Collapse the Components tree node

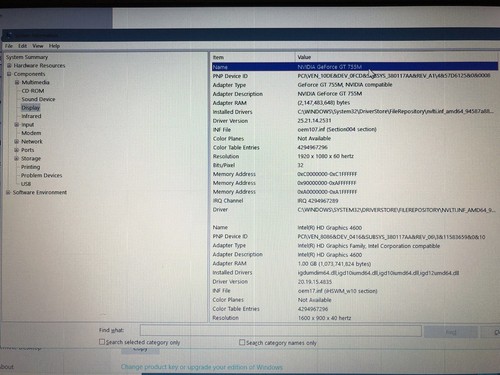pos(9,74)
